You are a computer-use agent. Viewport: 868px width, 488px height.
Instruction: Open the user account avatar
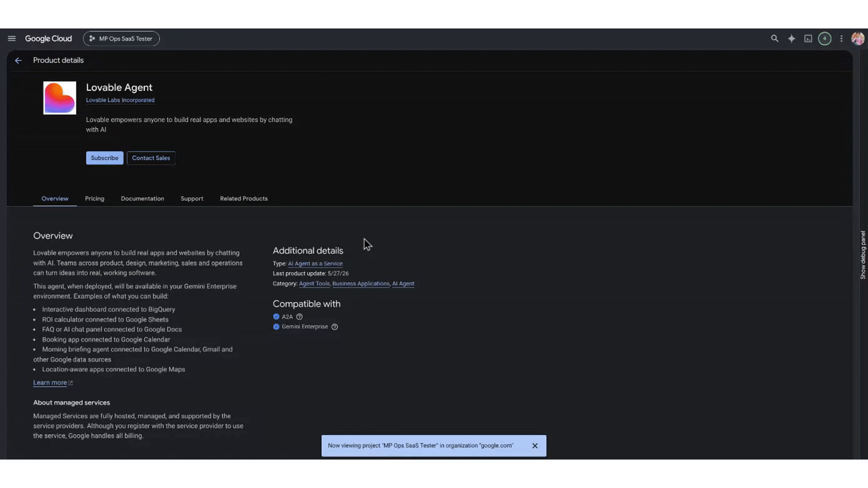(x=858, y=39)
